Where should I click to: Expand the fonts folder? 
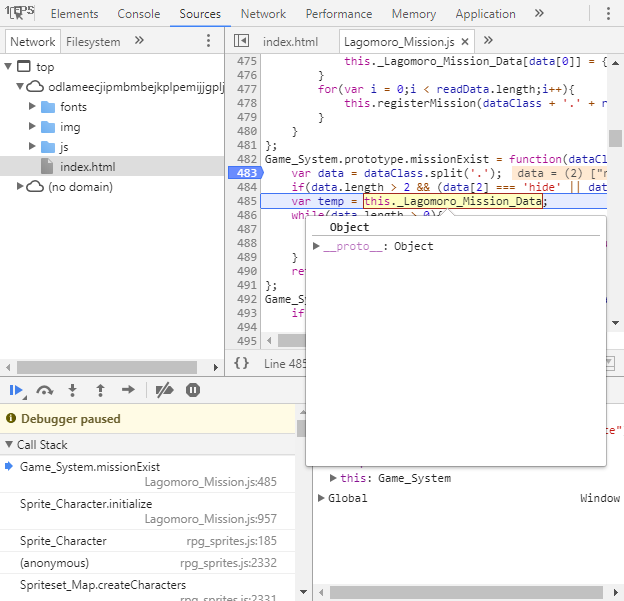[x=32, y=106]
